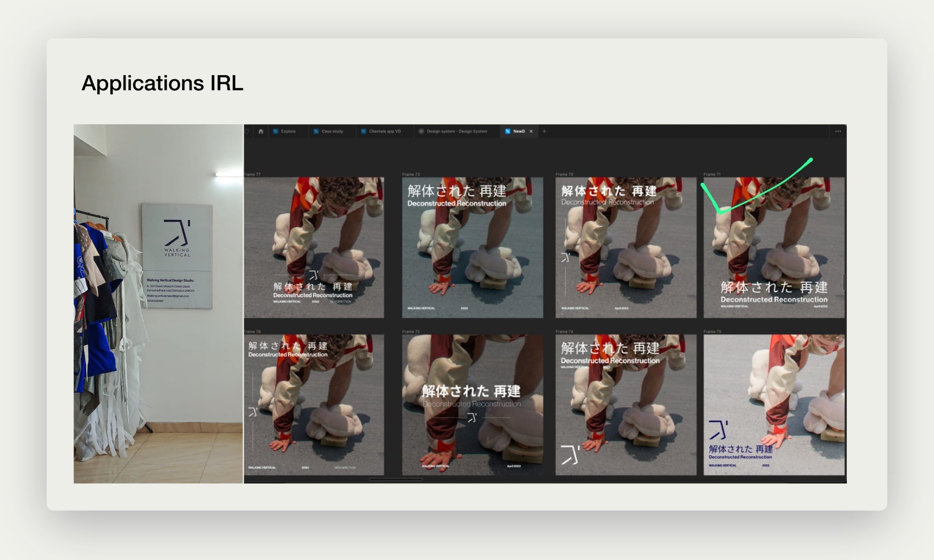Select the Frame 71 poster
Image resolution: width=934 pixels, height=560 pixels.
pyautogui.click(x=774, y=247)
